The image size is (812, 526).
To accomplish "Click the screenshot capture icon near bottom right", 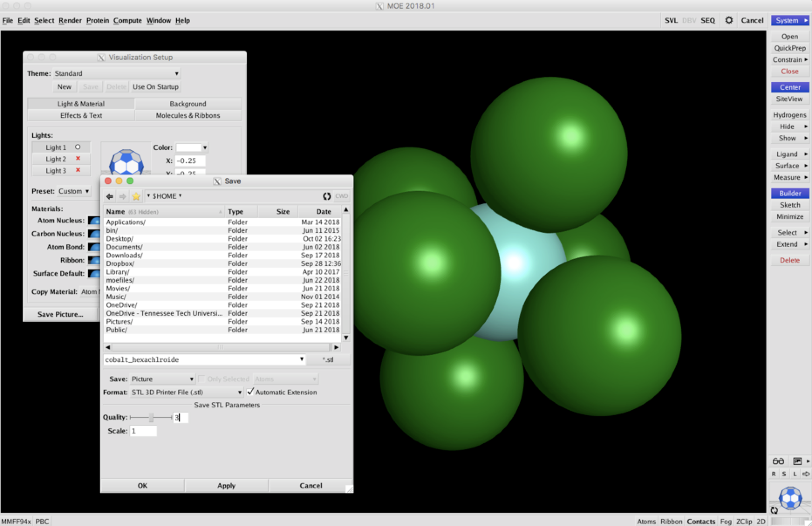I will click(x=797, y=461).
